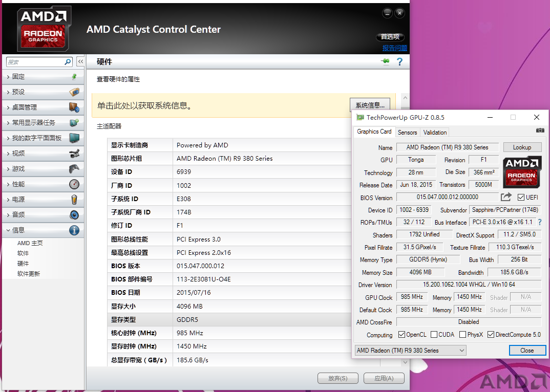Click the 我的数字平面面板 flat panel icon
The width and height of the screenshot is (550, 392).
point(74,138)
